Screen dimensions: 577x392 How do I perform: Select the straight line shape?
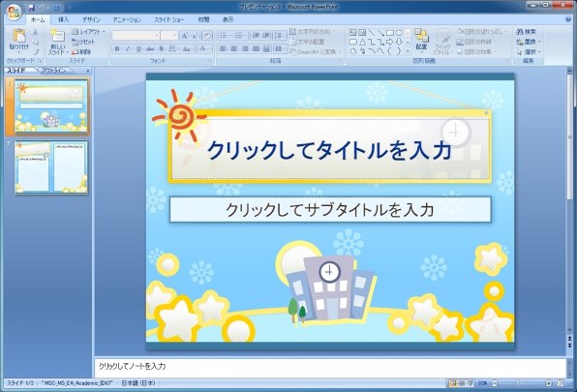pos(372,33)
